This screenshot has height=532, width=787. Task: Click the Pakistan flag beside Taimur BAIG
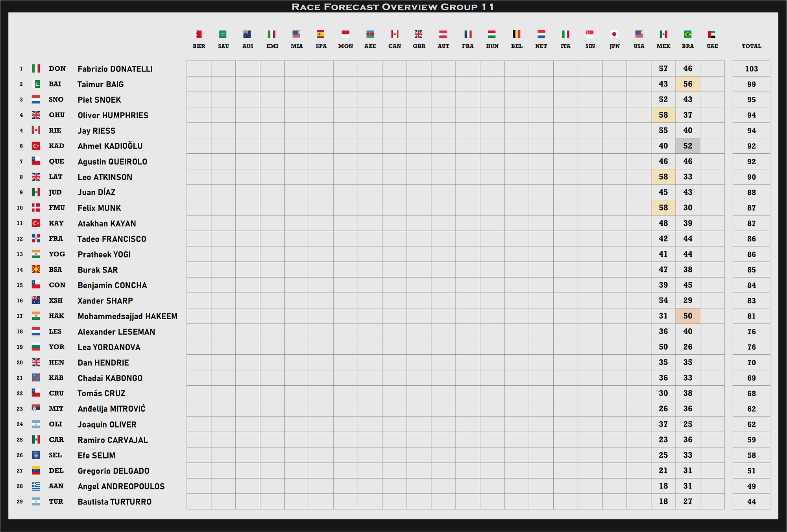point(36,84)
